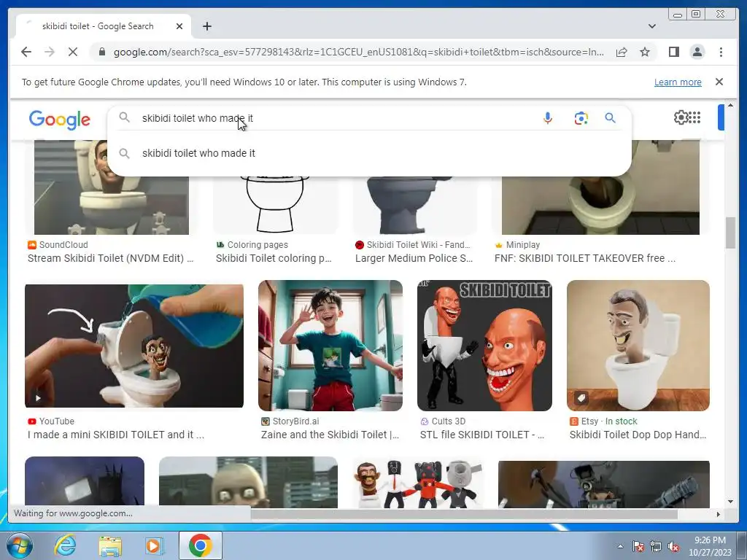The image size is (747, 560).
Task: Open the network status tray icon
Action: (656, 546)
